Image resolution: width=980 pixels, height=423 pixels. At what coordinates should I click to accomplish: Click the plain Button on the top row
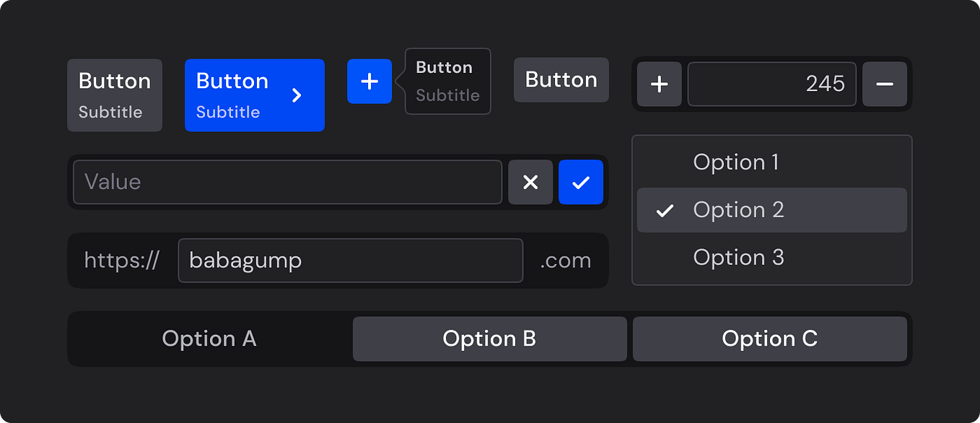pyautogui.click(x=561, y=80)
